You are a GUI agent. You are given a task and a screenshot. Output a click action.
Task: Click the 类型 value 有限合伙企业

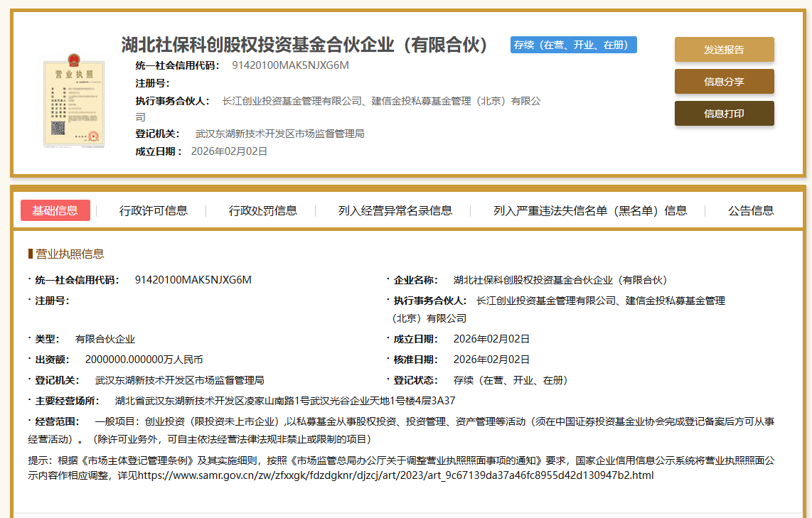tap(105, 339)
